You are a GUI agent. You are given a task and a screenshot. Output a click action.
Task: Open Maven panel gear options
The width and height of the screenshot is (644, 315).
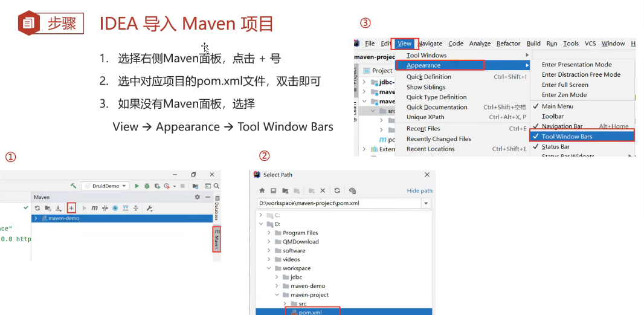point(197,197)
